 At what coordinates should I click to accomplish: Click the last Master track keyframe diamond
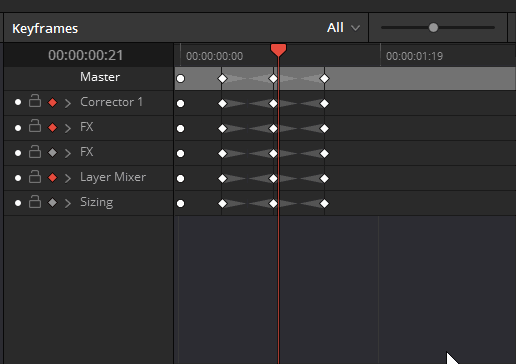324,79
